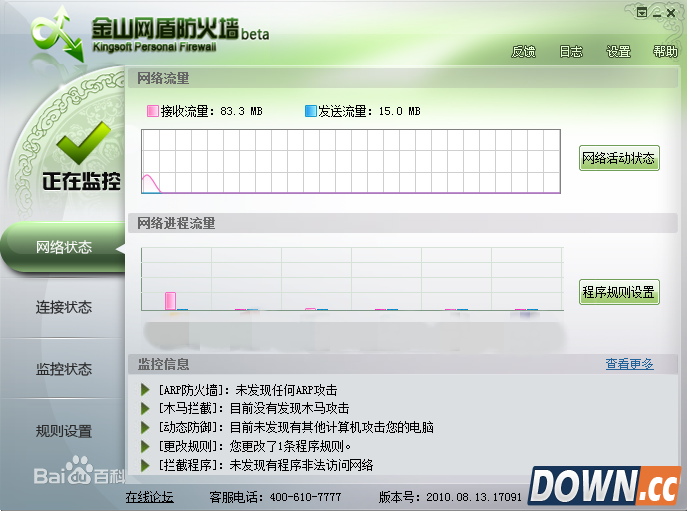
Task: Click the 客服电话 400-610-7777 text
Action: pos(275,497)
